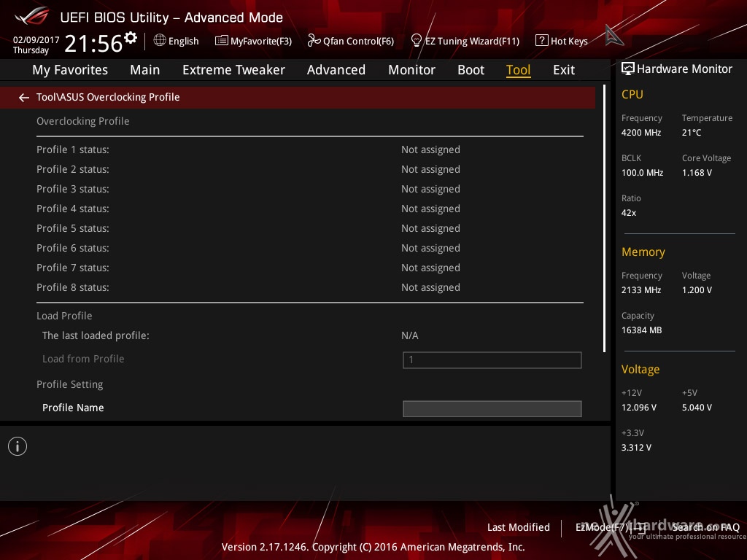Go to the Advanced tab

pos(336,70)
